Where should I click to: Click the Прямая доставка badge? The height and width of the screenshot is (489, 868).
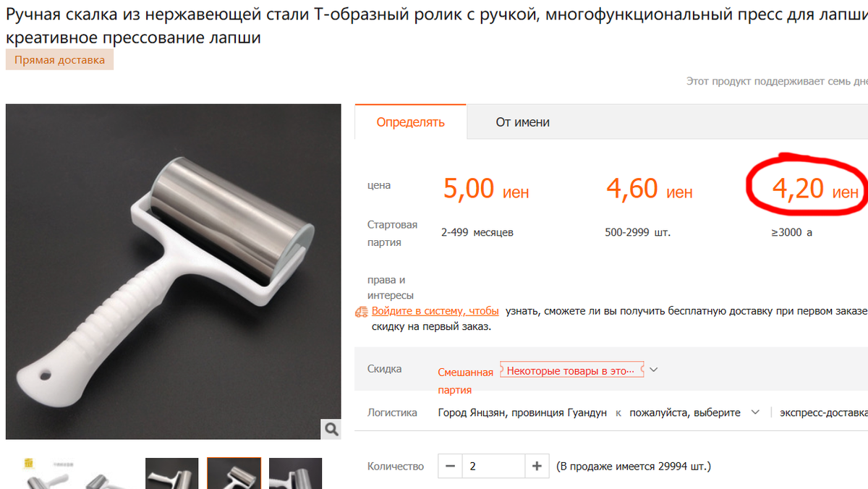[59, 60]
